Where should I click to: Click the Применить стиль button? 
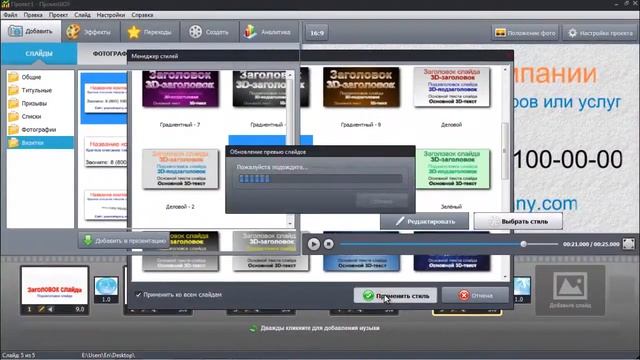pos(395,296)
